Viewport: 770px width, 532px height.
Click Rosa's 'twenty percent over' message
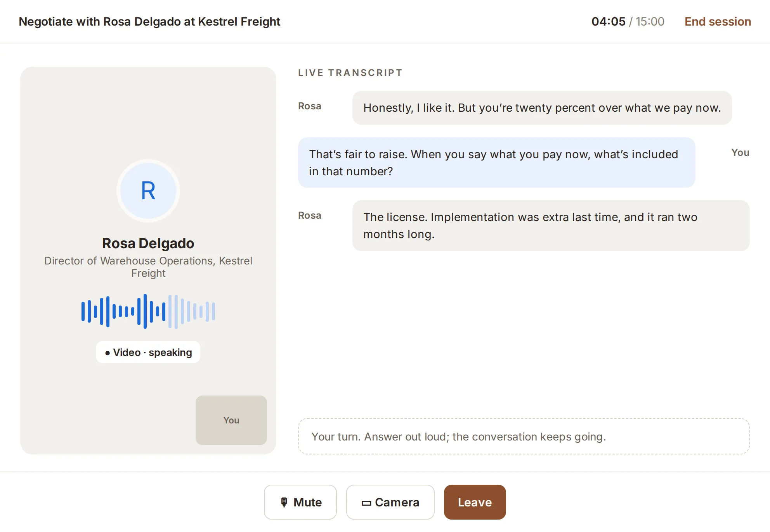542,108
